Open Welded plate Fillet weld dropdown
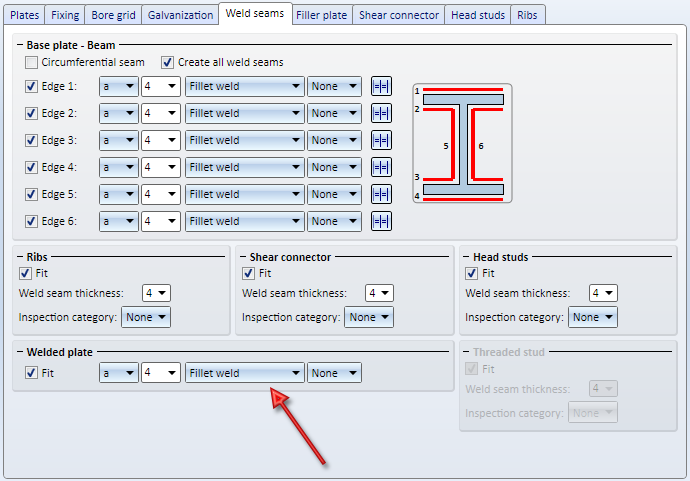Screen dimensions: 690x481 click(245, 373)
